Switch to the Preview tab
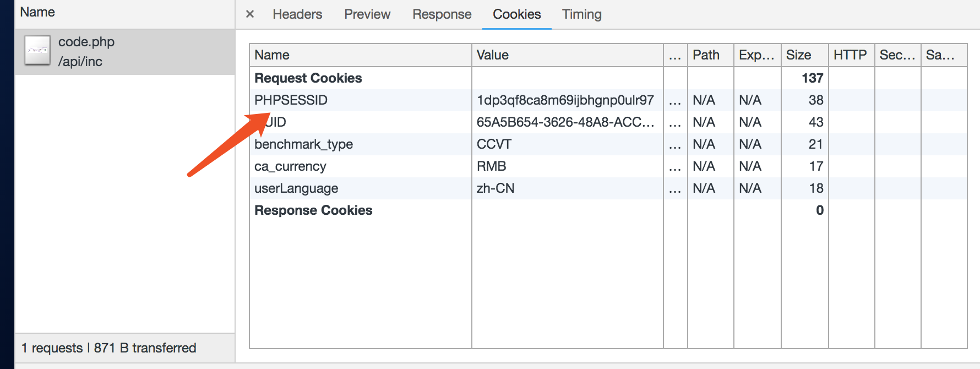The width and height of the screenshot is (980, 369). pos(367,14)
